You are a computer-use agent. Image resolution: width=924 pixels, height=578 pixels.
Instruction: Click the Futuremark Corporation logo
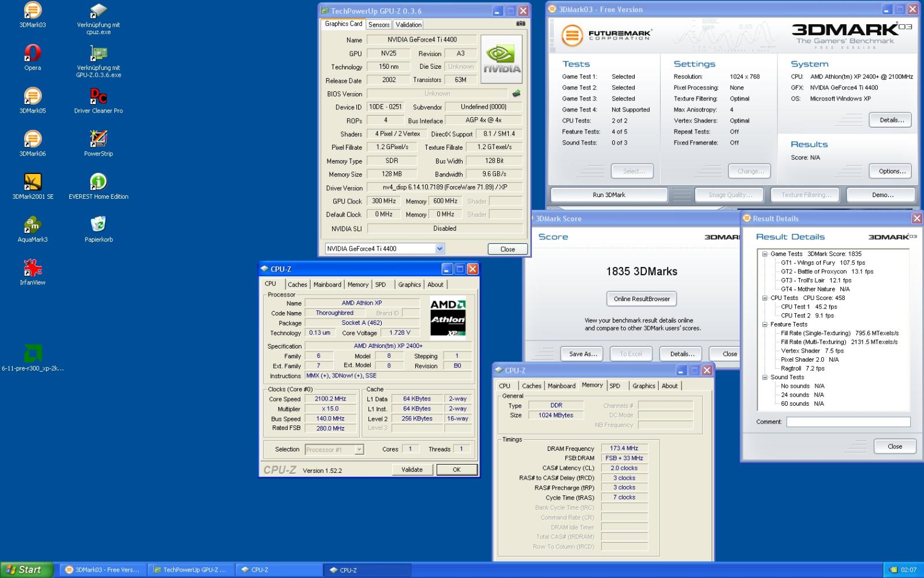coord(606,35)
